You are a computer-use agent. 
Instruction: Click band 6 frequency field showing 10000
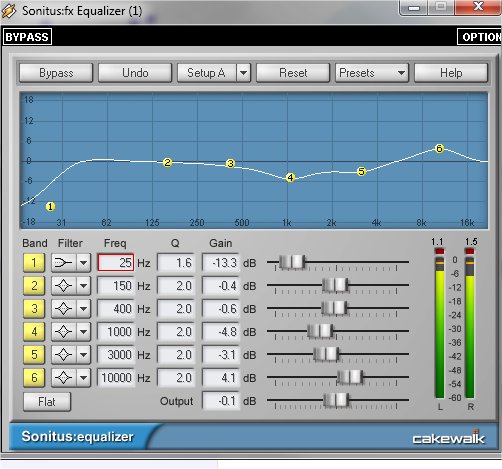click(116, 378)
